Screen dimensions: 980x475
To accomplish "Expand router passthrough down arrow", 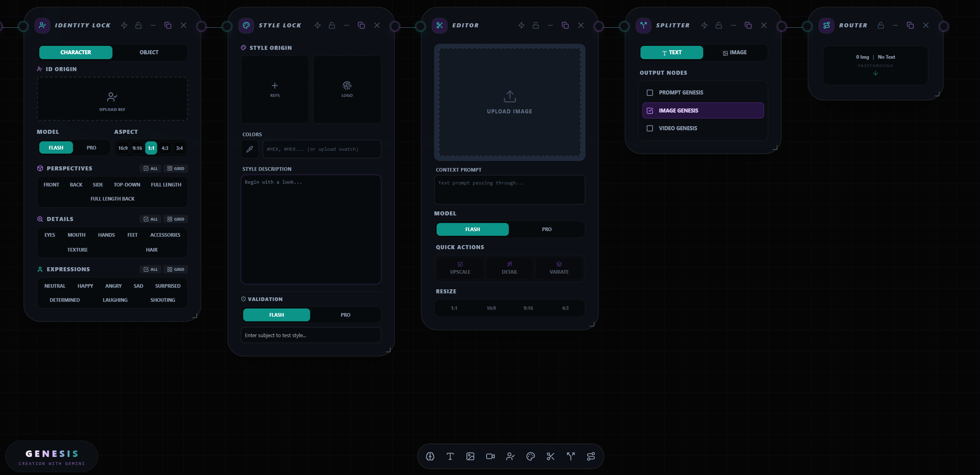I will (875, 73).
